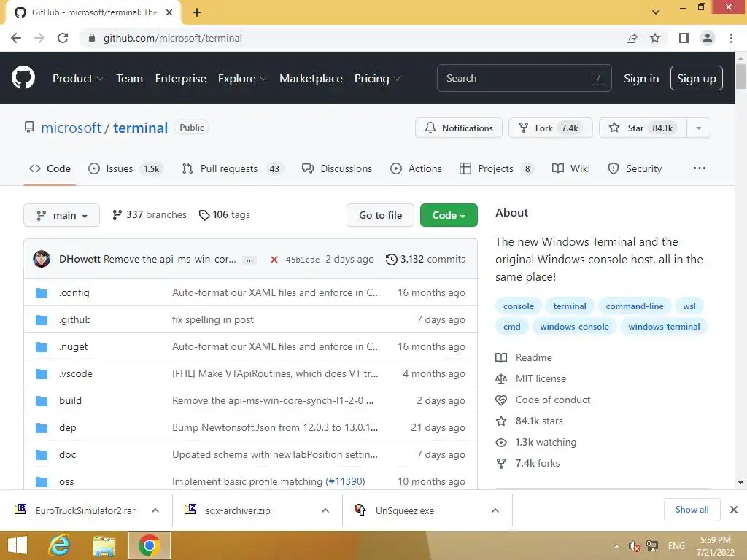Switch to the Issues tab
747x560 pixels.
[x=126, y=168]
